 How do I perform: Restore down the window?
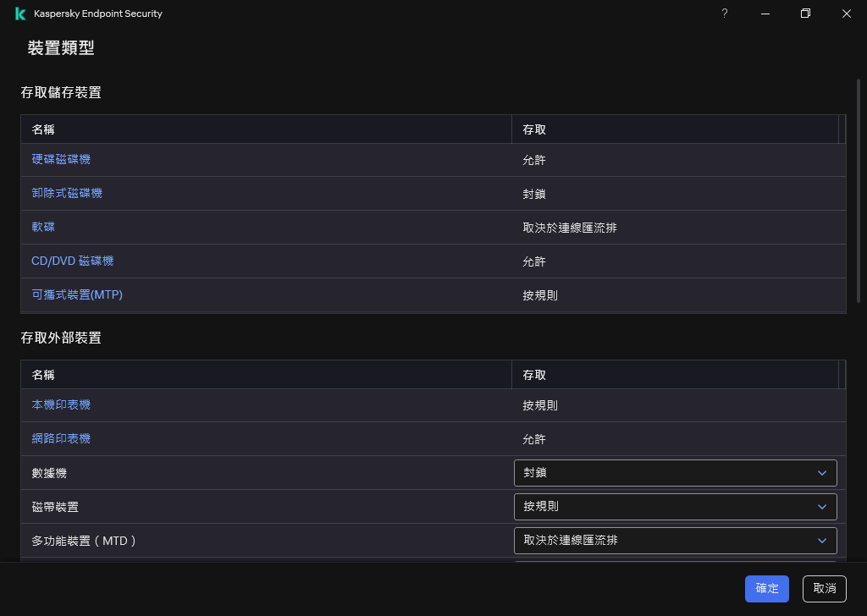click(x=806, y=14)
